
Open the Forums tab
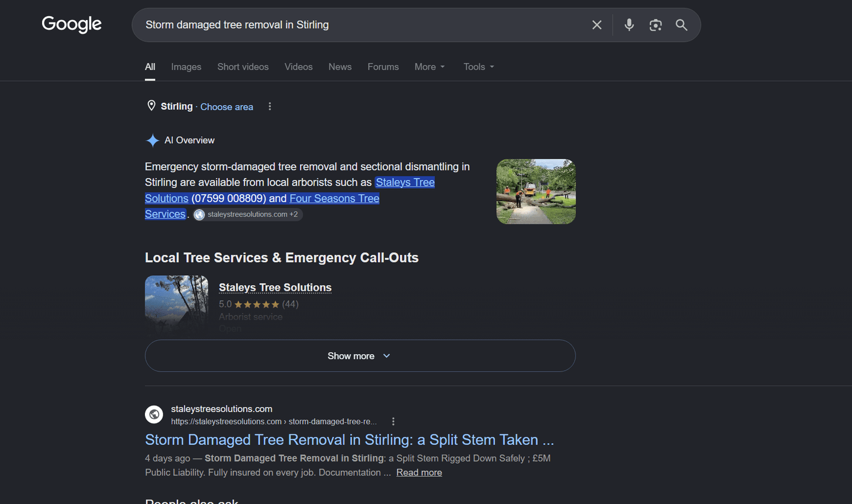click(383, 67)
